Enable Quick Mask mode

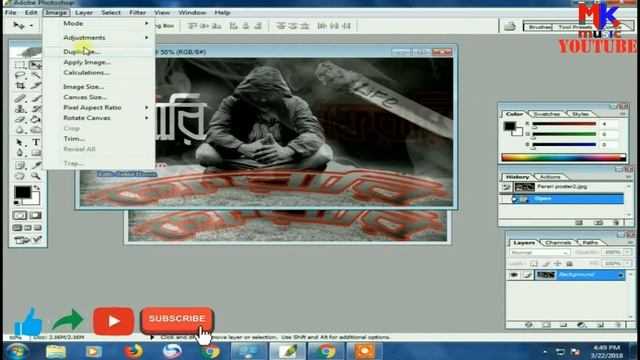click(36, 215)
